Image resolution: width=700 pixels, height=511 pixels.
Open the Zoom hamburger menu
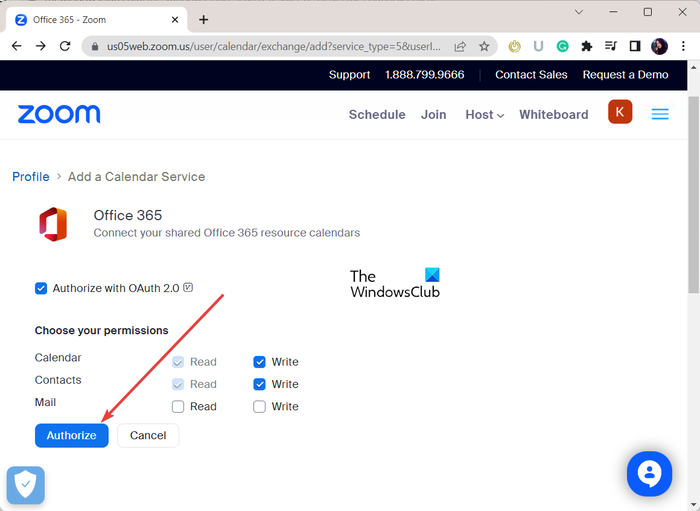[660, 114]
